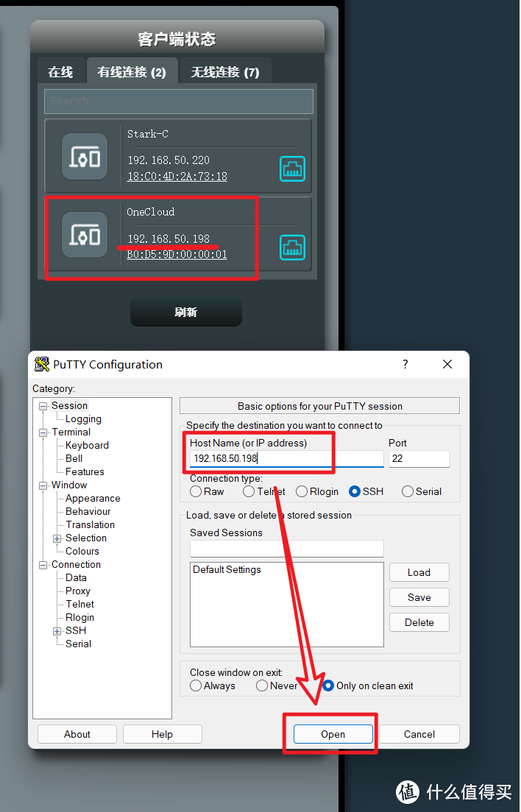
Task: Select Keyboard in category tree
Action: (87, 446)
